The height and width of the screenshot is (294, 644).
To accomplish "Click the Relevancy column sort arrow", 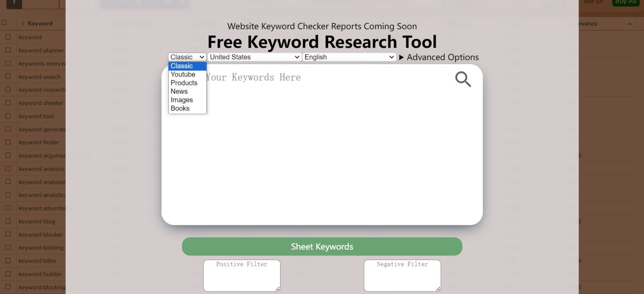I will [629, 23].
